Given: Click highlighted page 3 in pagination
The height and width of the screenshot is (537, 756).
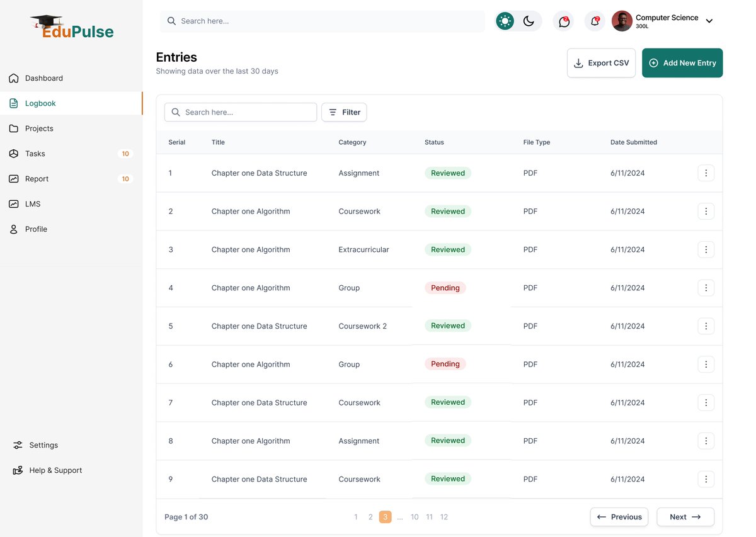Looking at the screenshot, I should pyautogui.click(x=386, y=517).
